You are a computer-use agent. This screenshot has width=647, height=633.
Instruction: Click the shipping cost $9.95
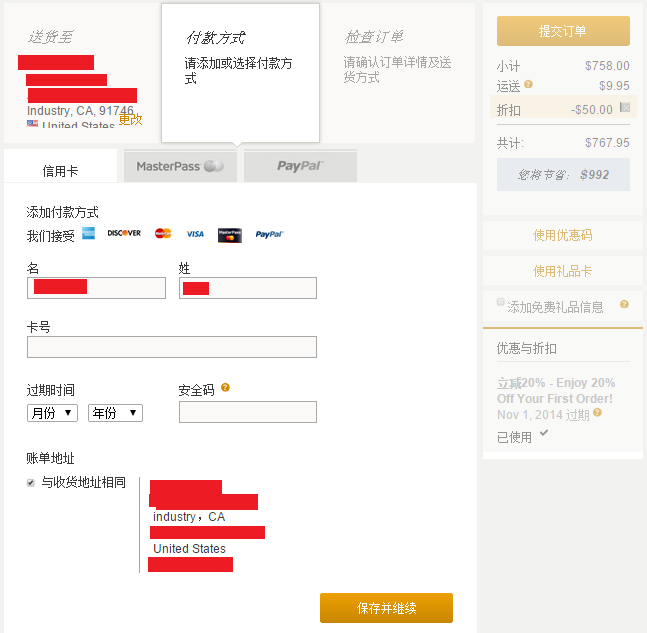(x=614, y=86)
